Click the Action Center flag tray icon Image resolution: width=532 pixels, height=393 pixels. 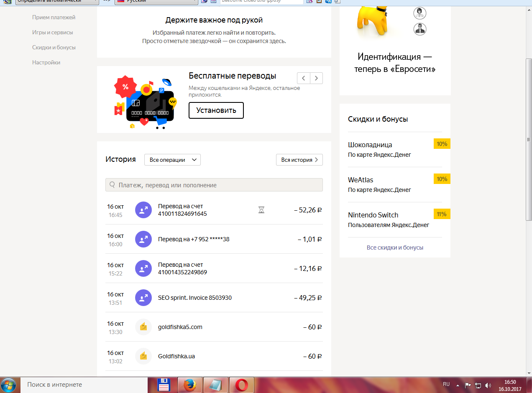468,385
